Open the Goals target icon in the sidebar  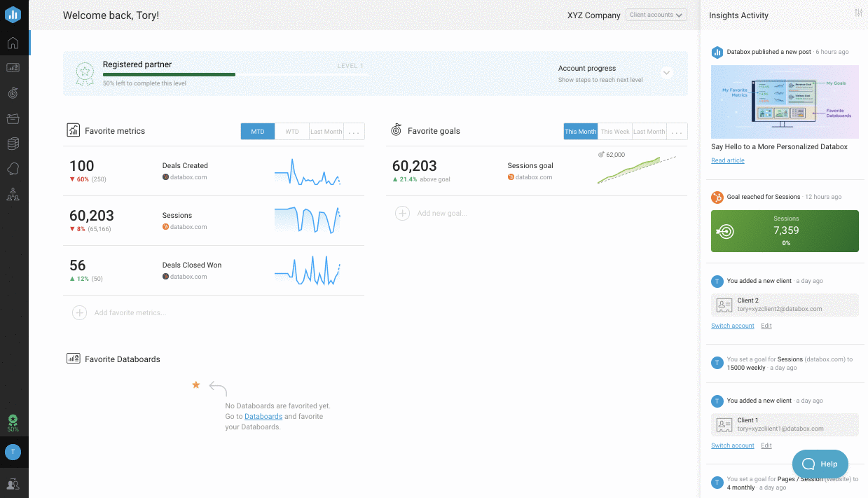point(13,92)
